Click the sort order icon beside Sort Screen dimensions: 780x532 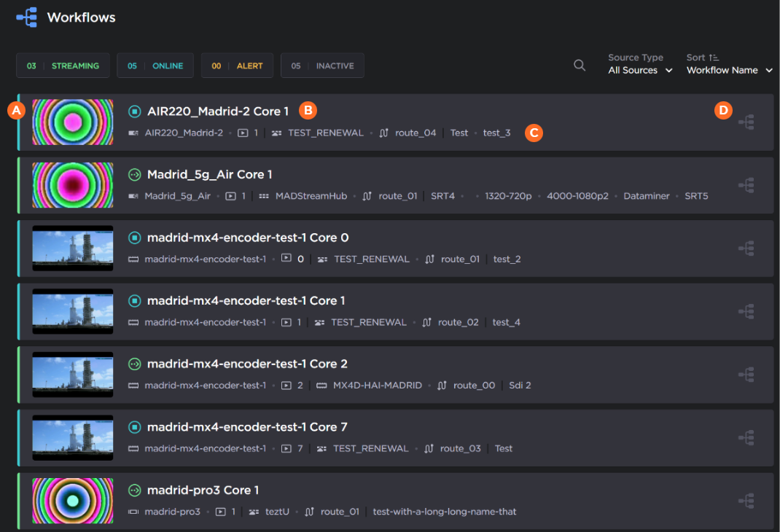pos(714,58)
